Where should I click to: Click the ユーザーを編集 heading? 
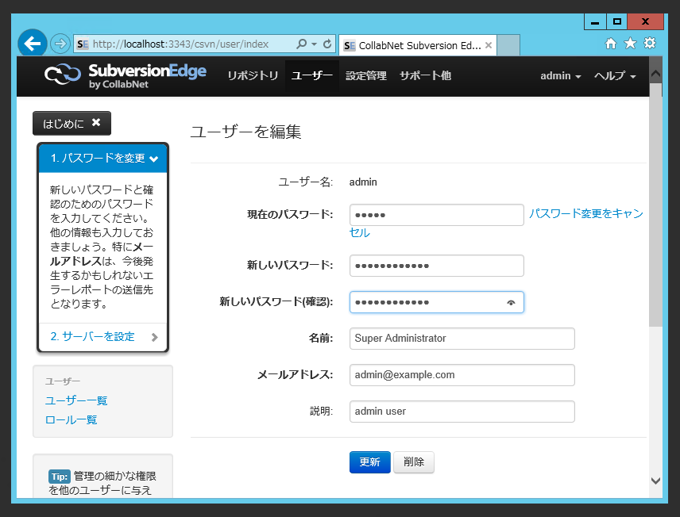coord(246,131)
